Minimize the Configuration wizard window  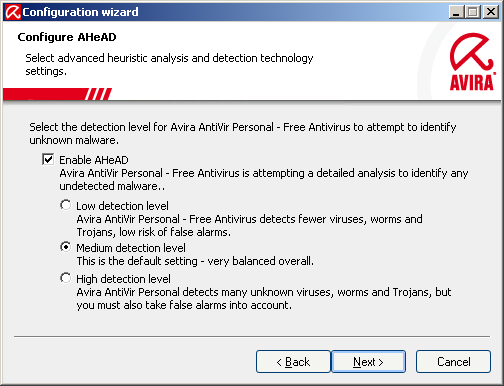tap(456, 12)
